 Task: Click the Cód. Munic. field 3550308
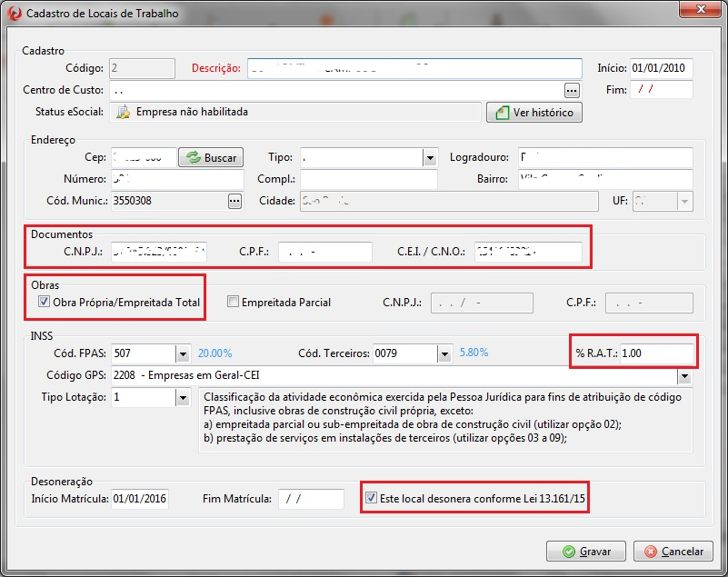point(169,201)
